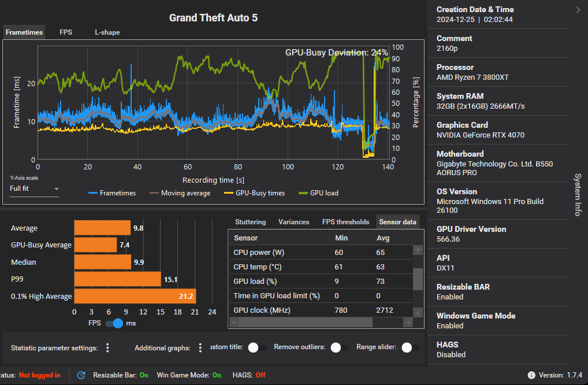Collapse System Info panel chevron
Screen dimensions: 588x385
tap(578, 10)
